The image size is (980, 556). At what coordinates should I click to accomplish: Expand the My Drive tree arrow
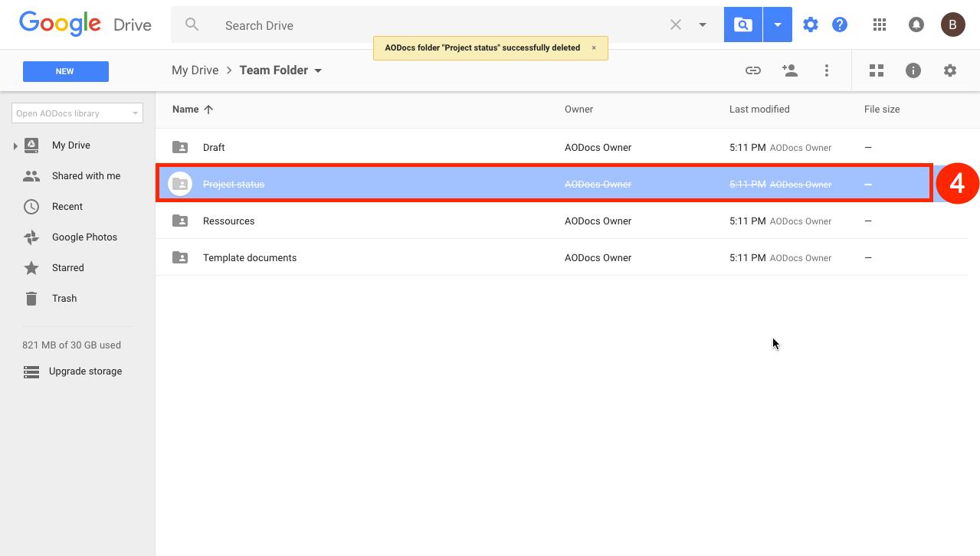pyautogui.click(x=15, y=146)
